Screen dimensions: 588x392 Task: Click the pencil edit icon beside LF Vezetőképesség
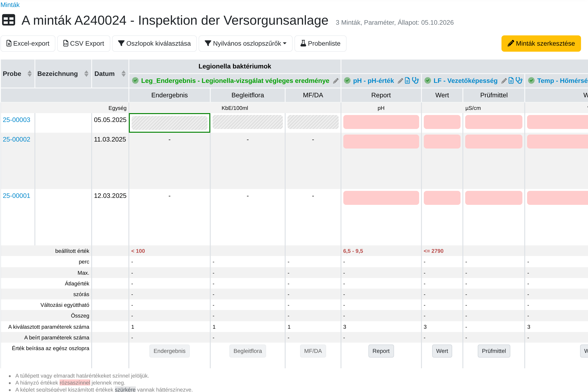504,81
